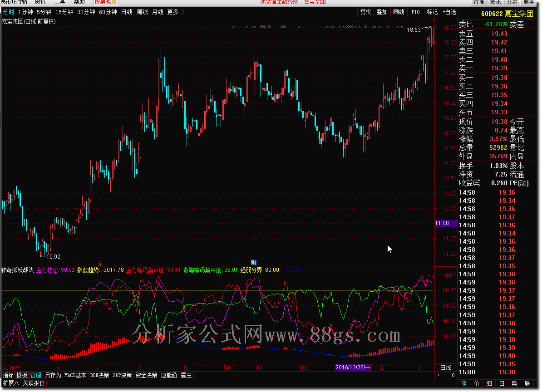Click stock title 600622 嘉宝集团
Viewport: 542px width, 392px height.
coord(507,14)
